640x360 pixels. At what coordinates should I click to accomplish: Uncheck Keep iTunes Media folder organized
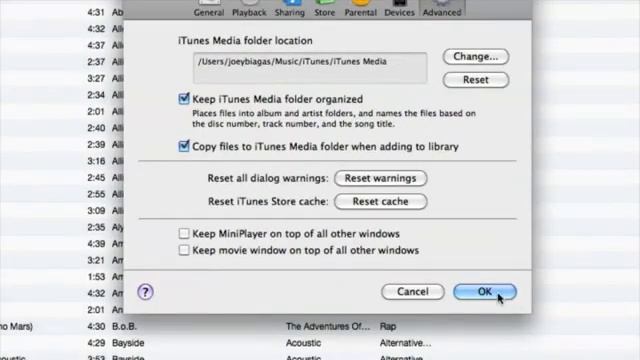(x=184, y=99)
